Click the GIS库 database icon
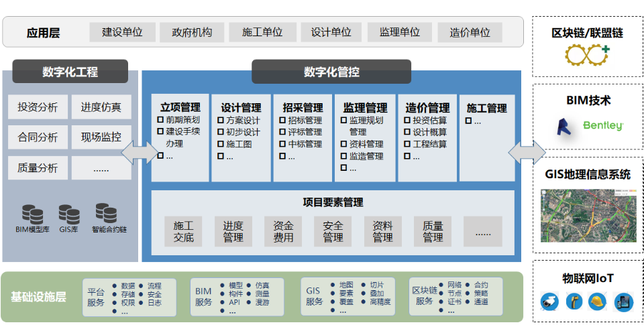This screenshot has height=335, width=644. (69, 214)
